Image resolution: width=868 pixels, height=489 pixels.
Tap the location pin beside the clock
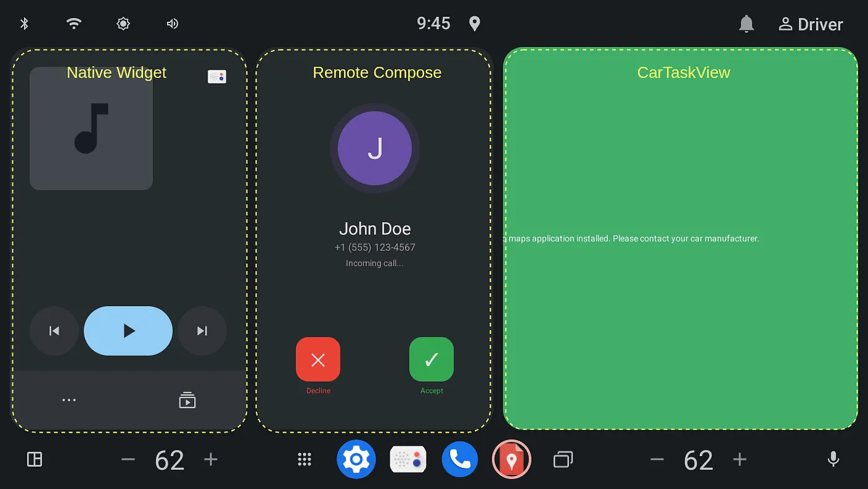click(x=474, y=24)
